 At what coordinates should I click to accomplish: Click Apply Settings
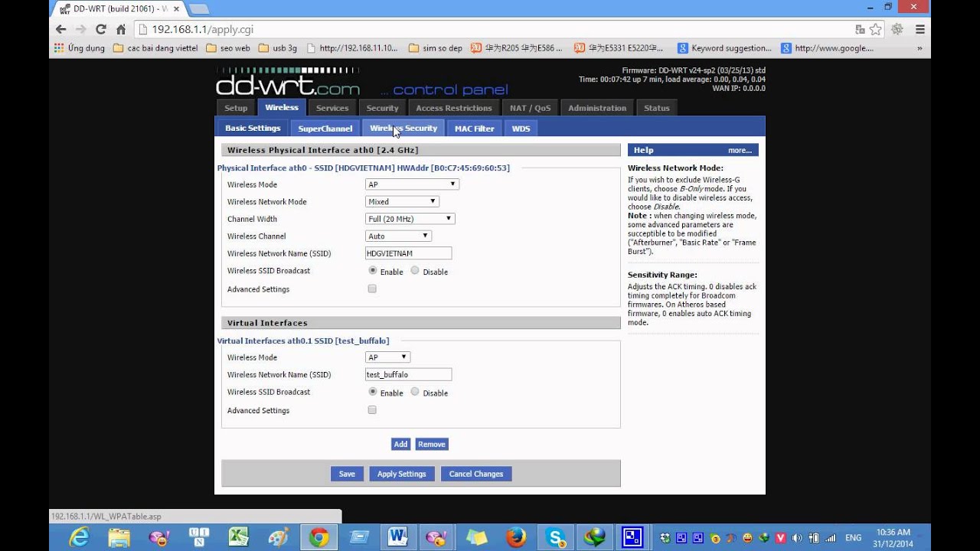coord(401,474)
